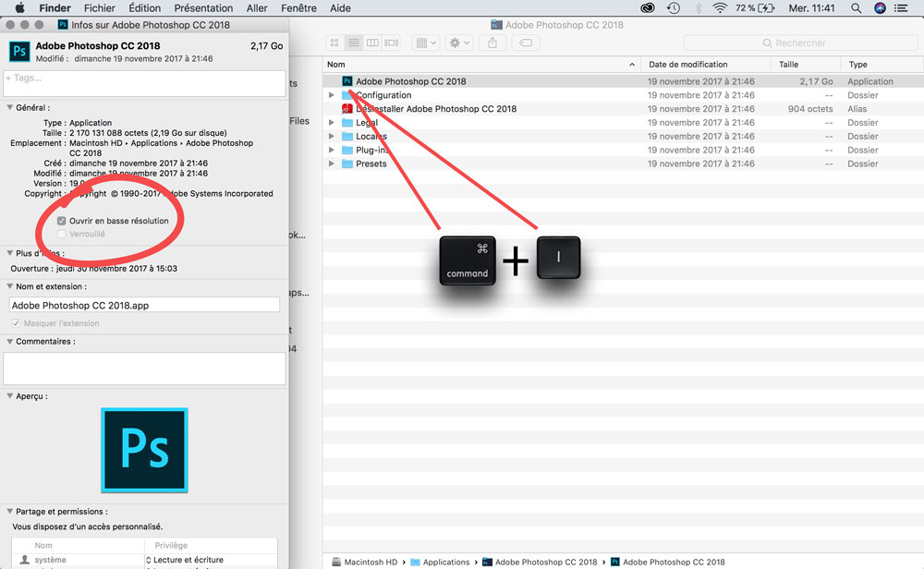Open the Finder menu
Viewport: 924px width, 569px height.
pos(55,8)
